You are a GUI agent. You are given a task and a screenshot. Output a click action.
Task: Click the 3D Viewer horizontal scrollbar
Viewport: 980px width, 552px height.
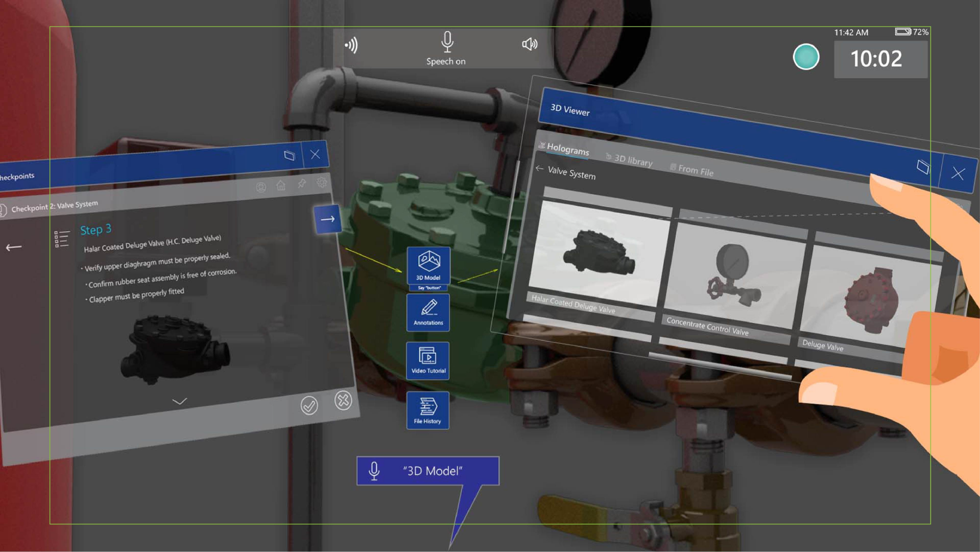click(x=720, y=366)
